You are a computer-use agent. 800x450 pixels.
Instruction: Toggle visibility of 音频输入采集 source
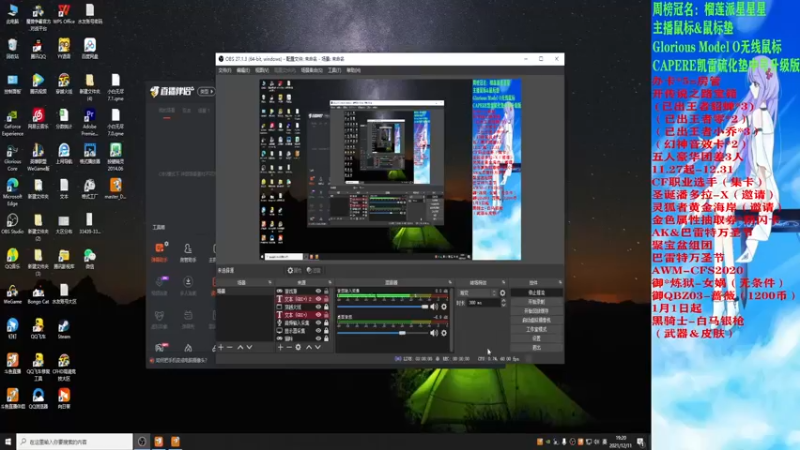[318, 323]
